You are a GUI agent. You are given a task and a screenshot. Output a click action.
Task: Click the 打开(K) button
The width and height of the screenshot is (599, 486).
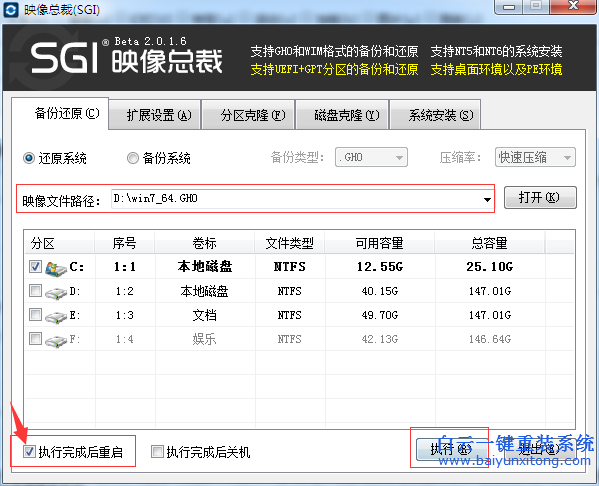tap(540, 198)
